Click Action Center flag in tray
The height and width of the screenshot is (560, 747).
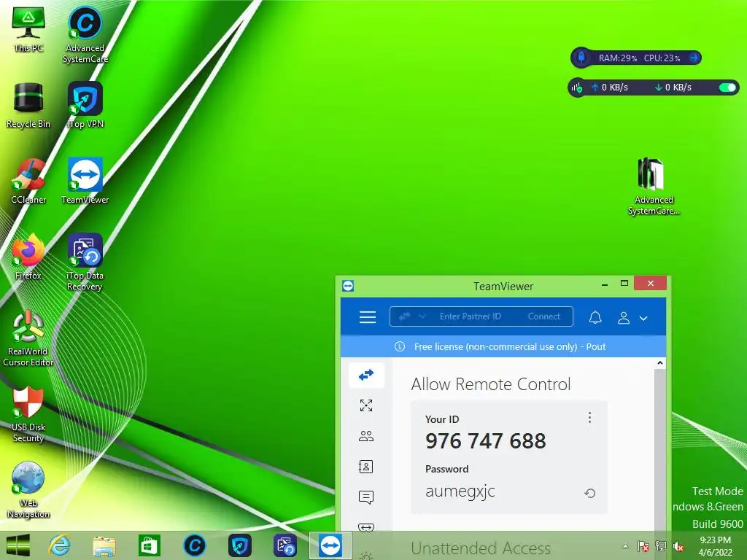pos(643,546)
